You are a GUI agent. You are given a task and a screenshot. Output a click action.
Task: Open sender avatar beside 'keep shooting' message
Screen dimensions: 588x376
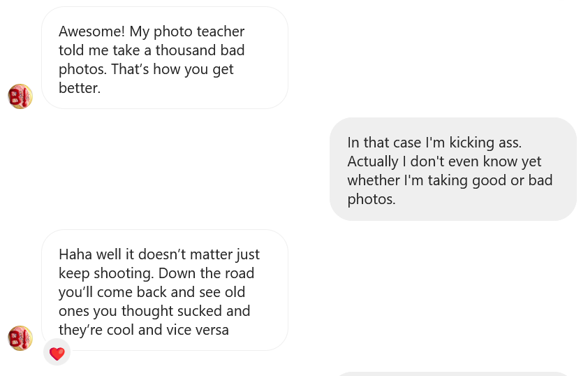click(x=20, y=338)
